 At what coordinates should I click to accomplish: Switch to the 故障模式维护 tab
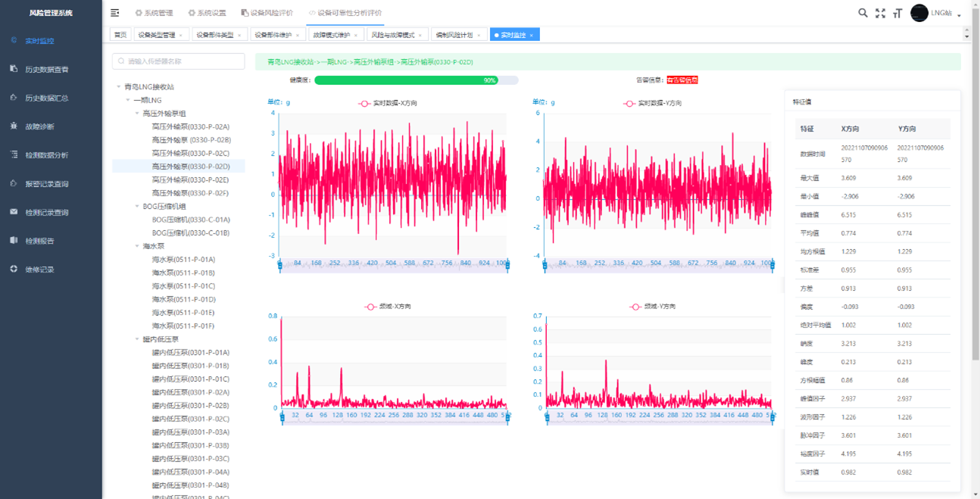point(332,35)
